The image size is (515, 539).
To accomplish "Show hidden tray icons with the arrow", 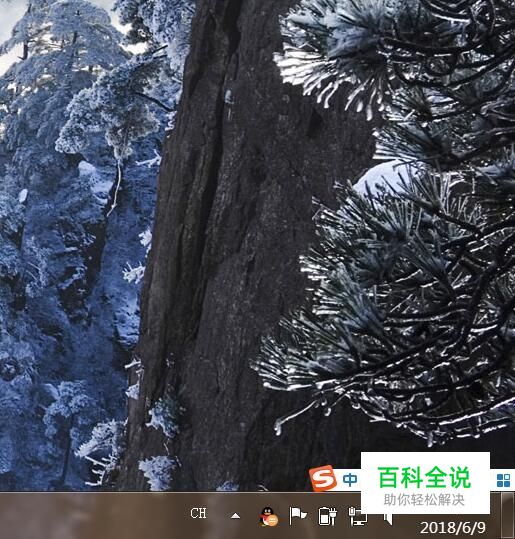I will 235,516.
